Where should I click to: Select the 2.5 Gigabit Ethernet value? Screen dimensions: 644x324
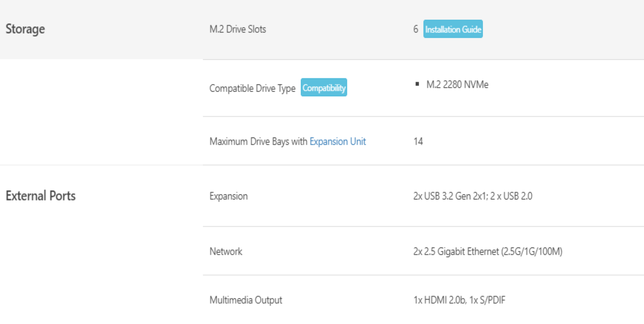488,251
